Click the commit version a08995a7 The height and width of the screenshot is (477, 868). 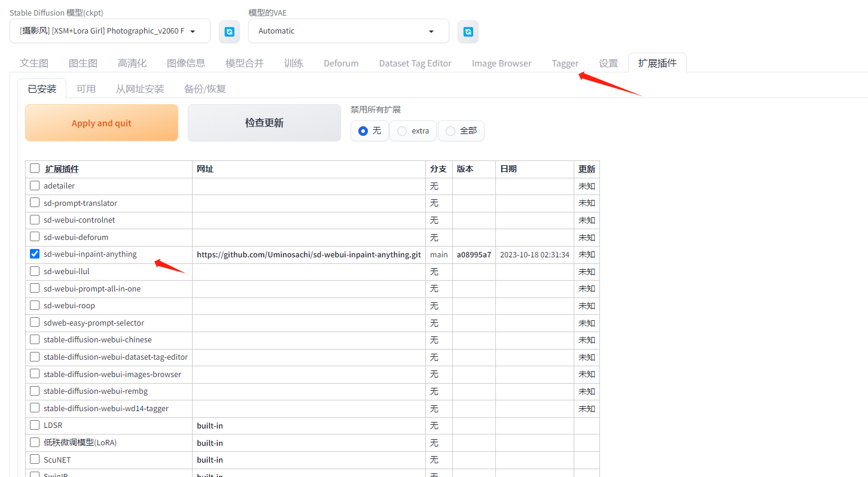pos(474,254)
